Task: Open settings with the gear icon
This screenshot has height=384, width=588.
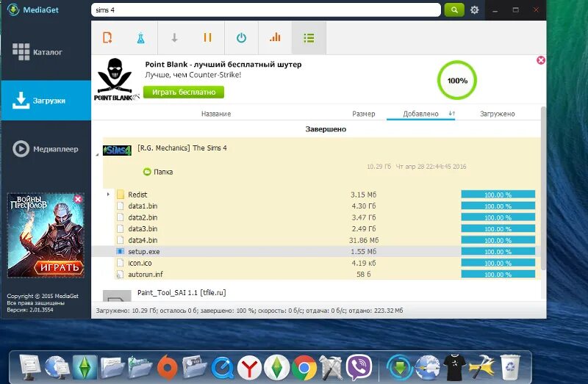Action: click(x=474, y=10)
